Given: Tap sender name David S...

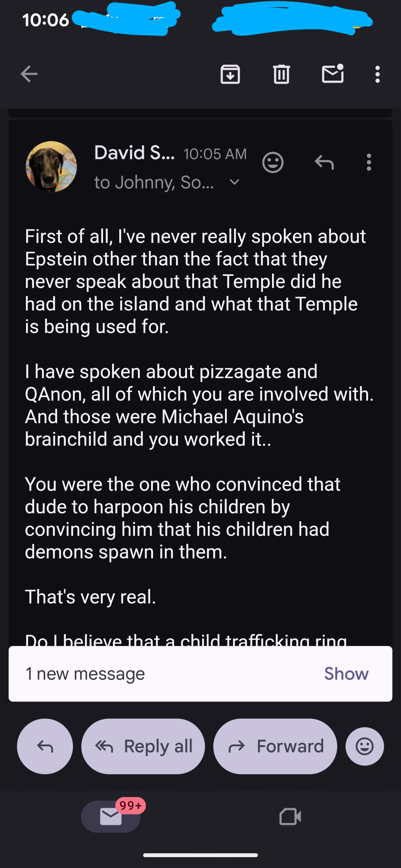Looking at the screenshot, I should 134,153.
